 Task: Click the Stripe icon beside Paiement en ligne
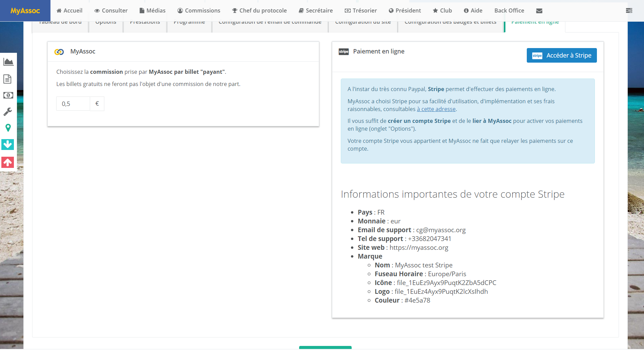(344, 51)
